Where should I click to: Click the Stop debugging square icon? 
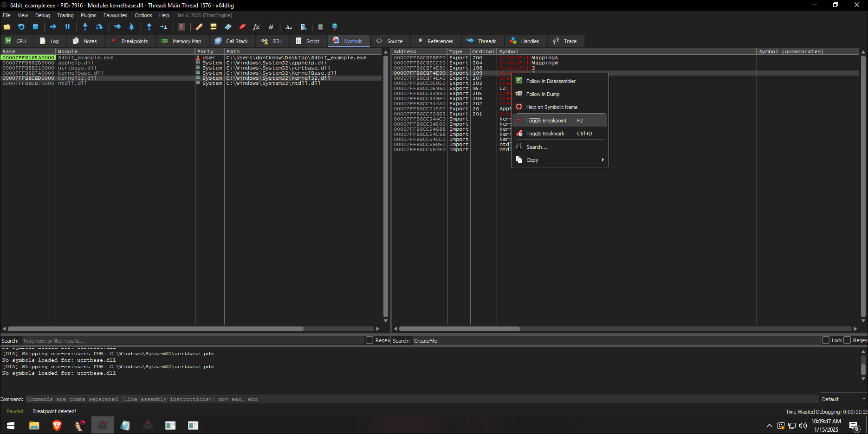[35, 27]
